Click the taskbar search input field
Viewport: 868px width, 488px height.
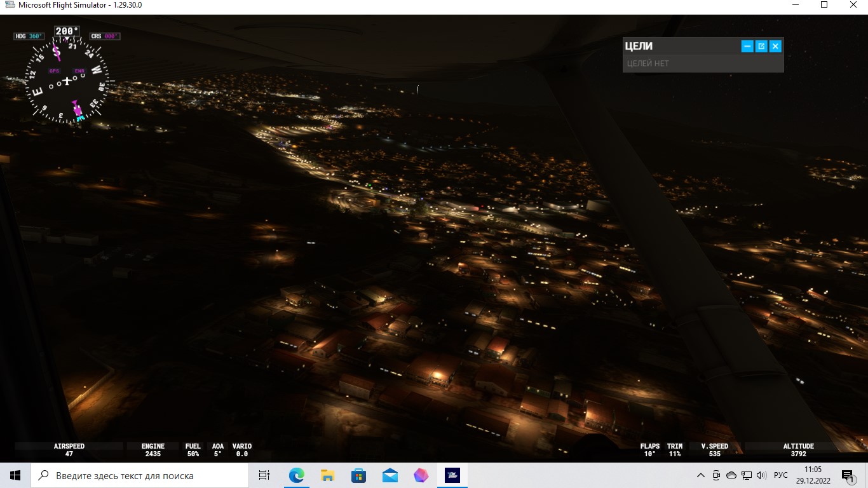[x=140, y=475]
